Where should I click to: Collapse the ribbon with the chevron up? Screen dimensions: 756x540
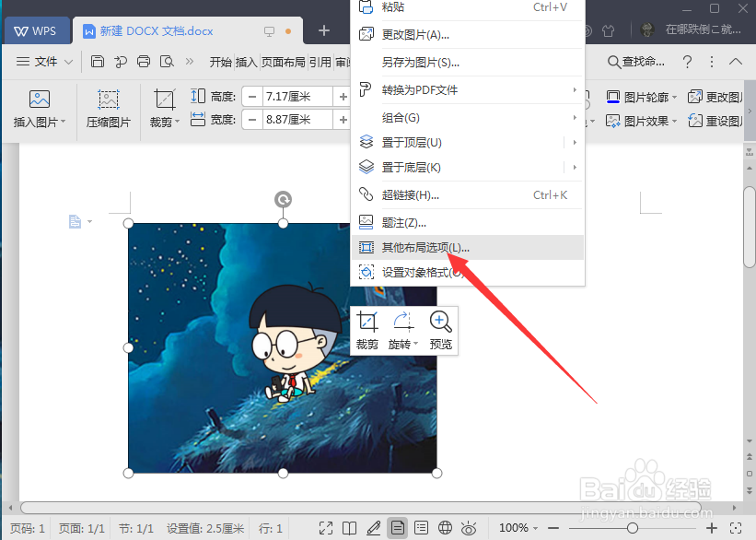[x=736, y=62]
